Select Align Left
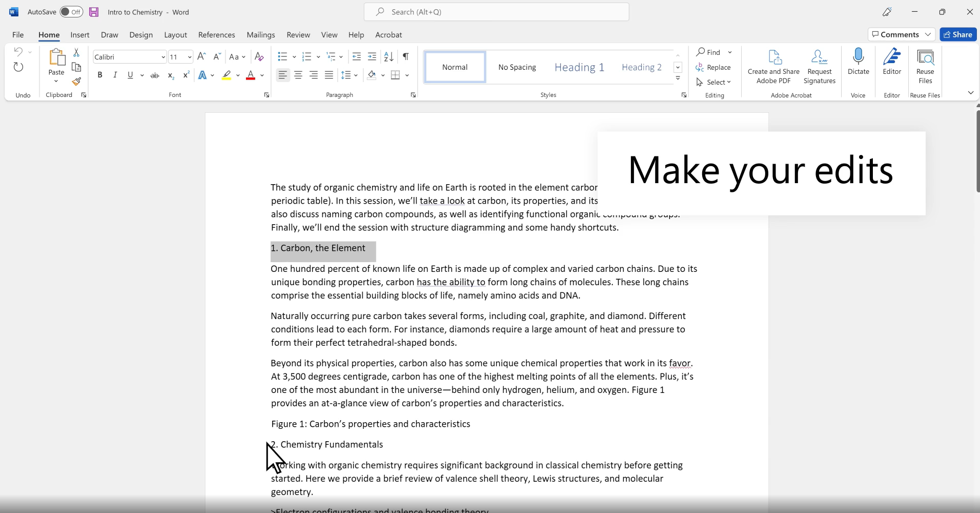Screen dimensions: 980x513 click(x=282, y=75)
